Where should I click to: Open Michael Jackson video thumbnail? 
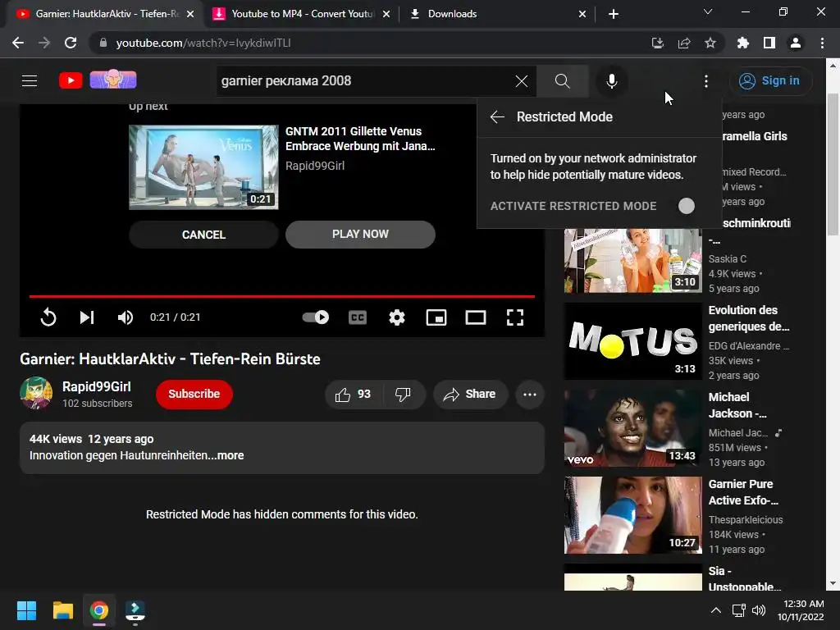click(x=632, y=428)
